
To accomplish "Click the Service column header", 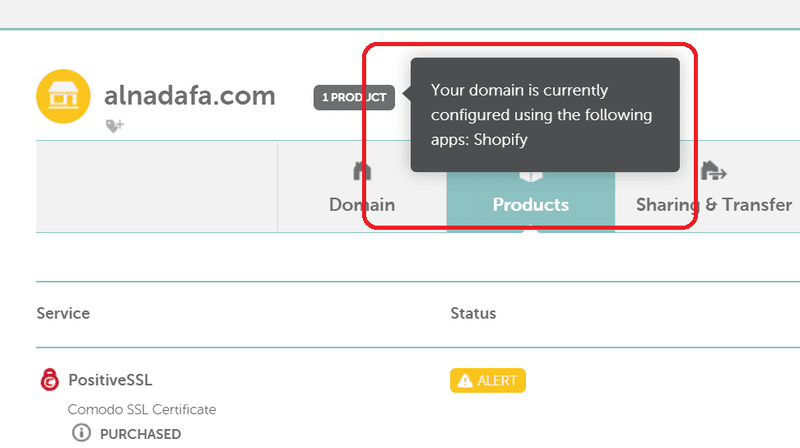I will (x=63, y=313).
